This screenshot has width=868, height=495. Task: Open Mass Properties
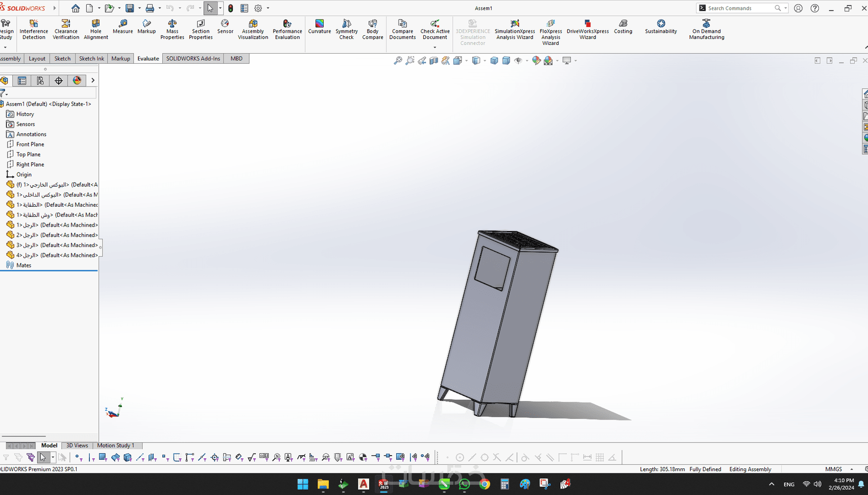172,30
